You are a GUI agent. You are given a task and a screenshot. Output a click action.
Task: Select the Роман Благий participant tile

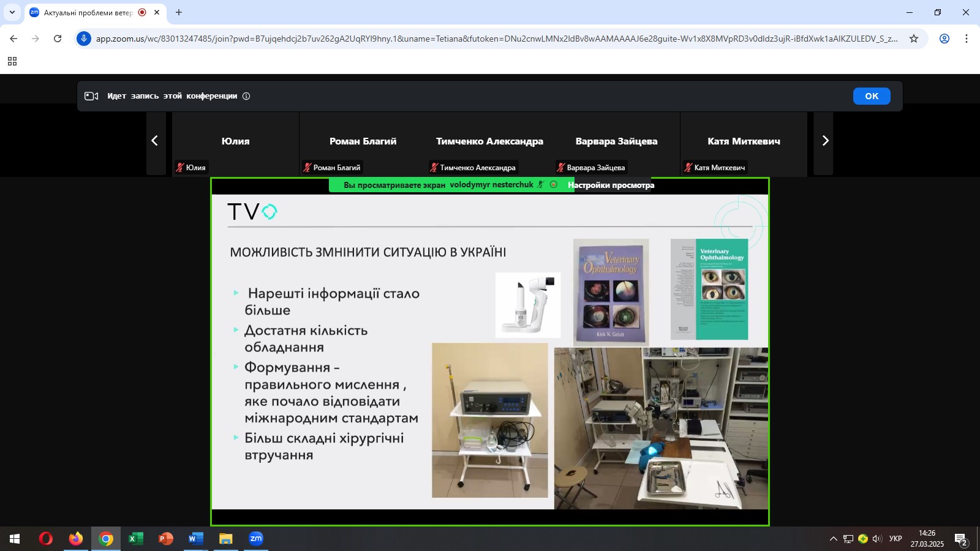point(363,144)
